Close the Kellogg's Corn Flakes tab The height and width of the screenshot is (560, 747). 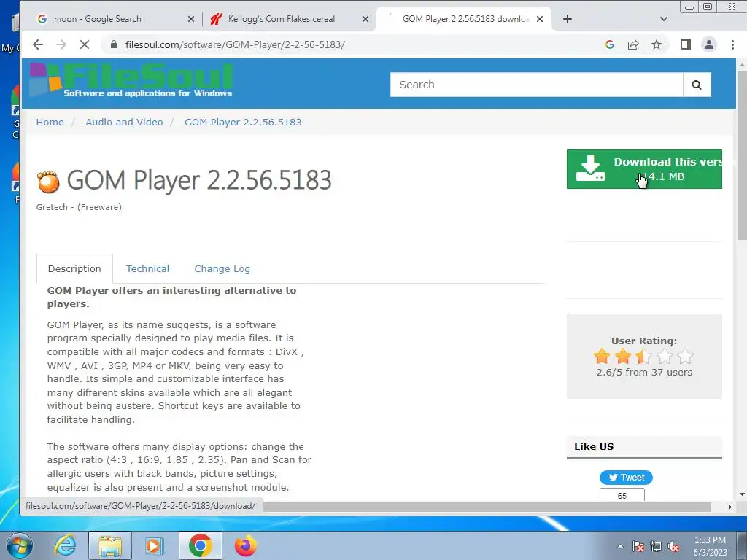(365, 19)
